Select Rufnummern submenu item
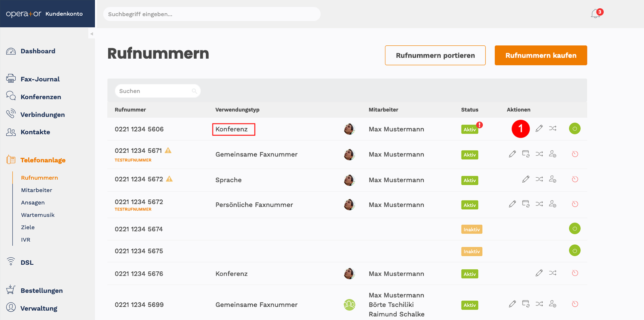The height and width of the screenshot is (320, 644). (39, 178)
